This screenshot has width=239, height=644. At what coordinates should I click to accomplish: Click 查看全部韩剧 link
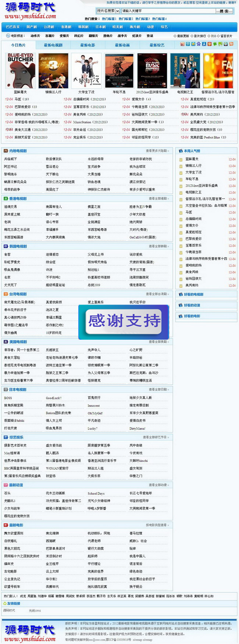(159, 247)
